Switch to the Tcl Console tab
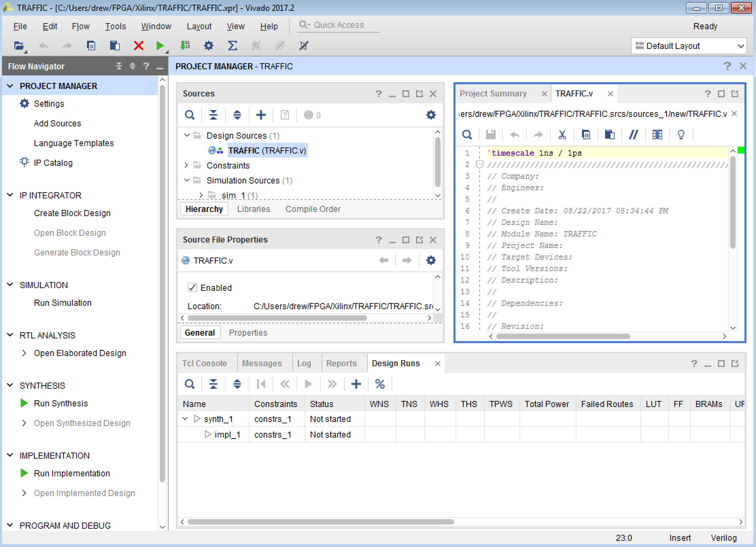 204,363
